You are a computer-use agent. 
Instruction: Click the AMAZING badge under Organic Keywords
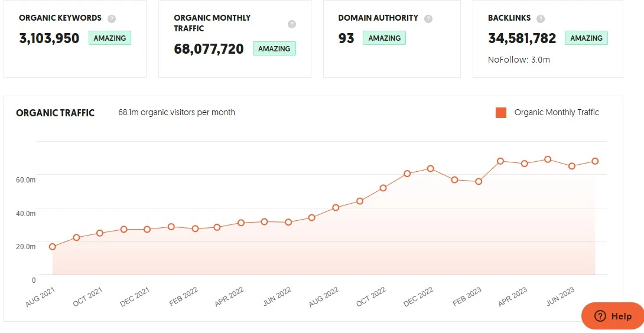(x=110, y=38)
